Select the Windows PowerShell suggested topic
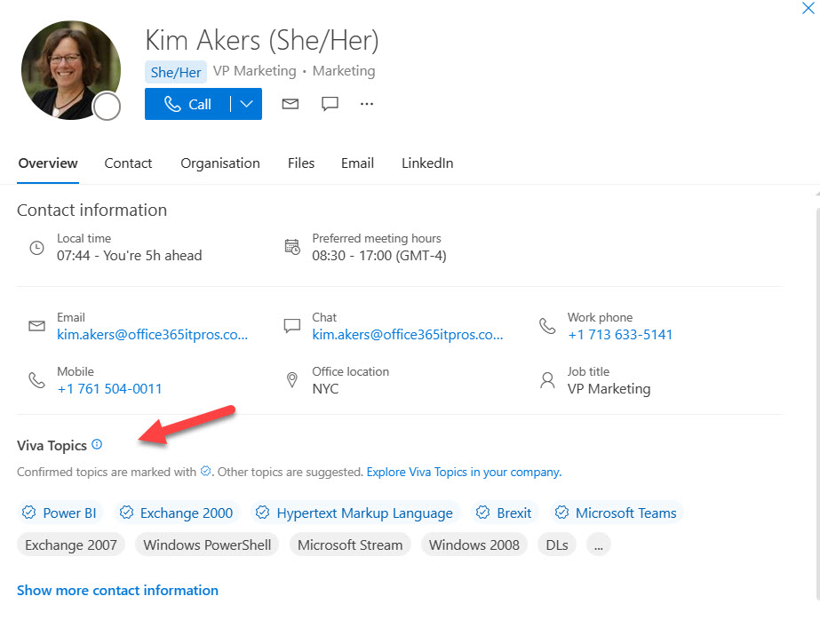 pos(207,545)
